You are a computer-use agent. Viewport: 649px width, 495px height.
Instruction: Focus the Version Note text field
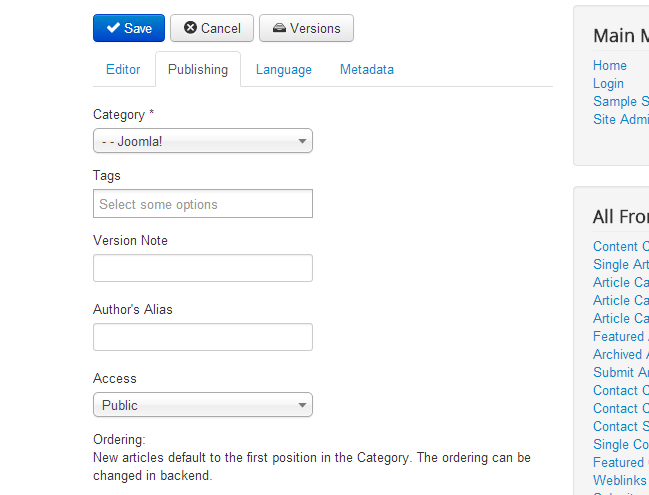click(x=202, y=268)
